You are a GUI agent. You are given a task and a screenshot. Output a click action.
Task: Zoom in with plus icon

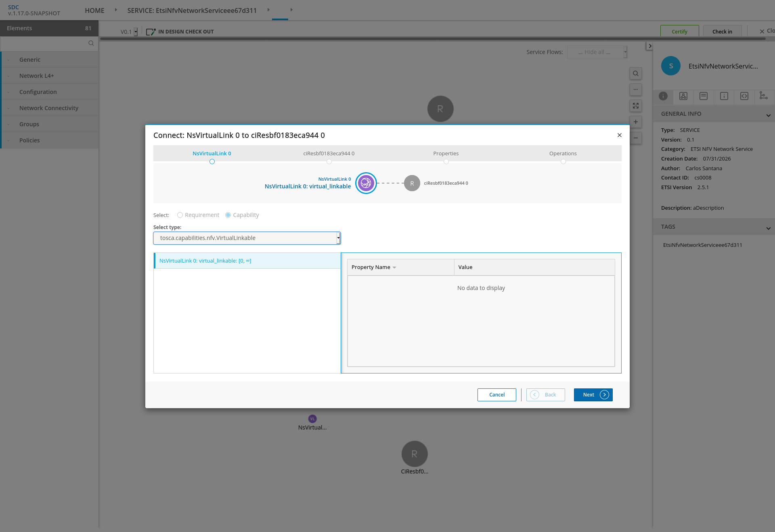tap(636, 122)
